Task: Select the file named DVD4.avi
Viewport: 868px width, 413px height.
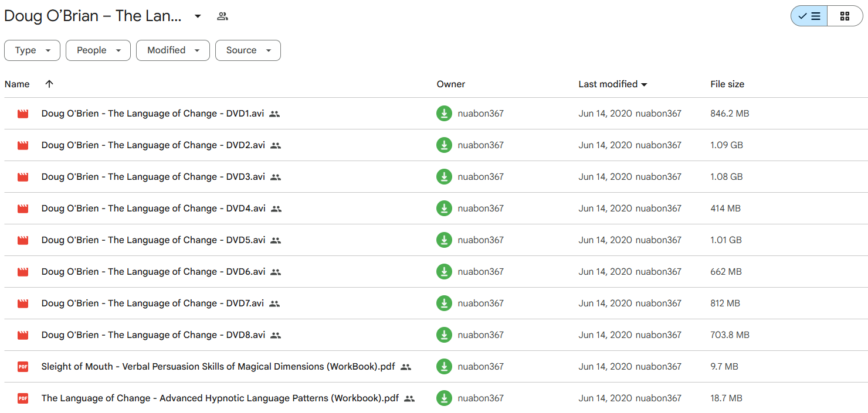Action: [x=154, y=209]
